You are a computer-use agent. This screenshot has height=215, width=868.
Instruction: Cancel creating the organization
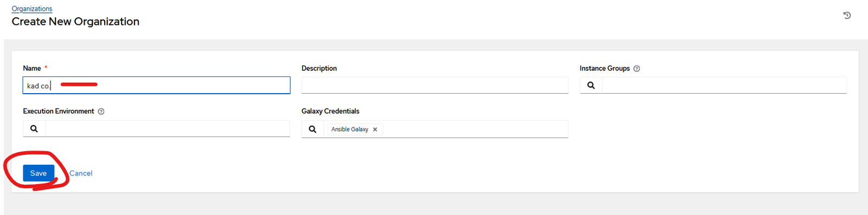tap(81, 173)
